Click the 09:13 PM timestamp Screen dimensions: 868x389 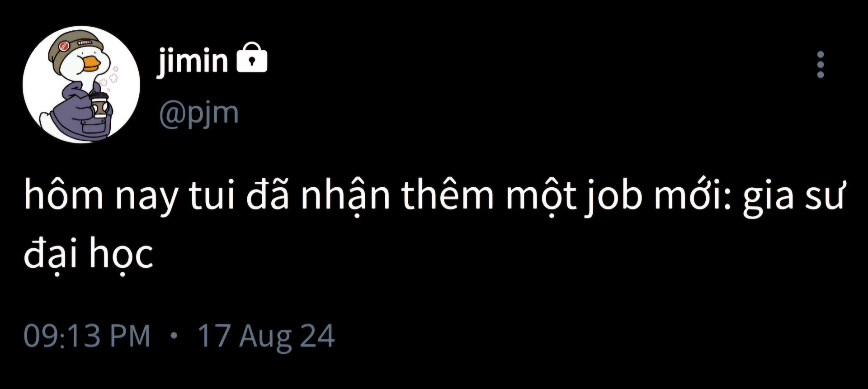coord(87,336)
